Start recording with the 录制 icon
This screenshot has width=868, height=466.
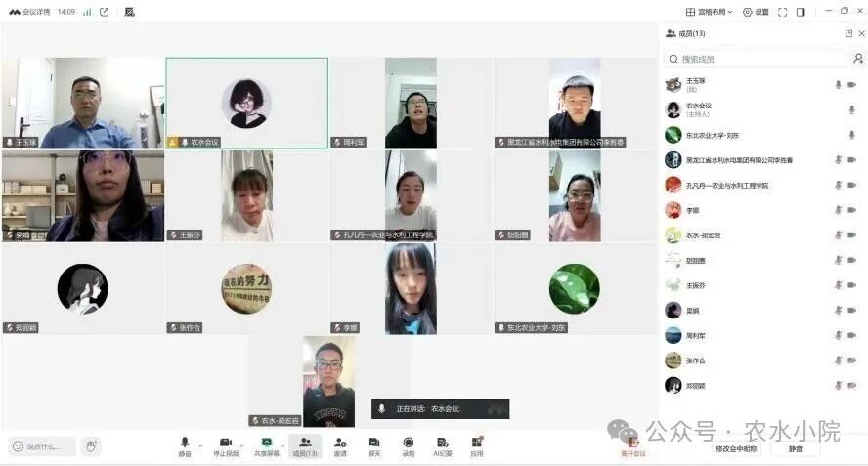(x=409, y=444)
